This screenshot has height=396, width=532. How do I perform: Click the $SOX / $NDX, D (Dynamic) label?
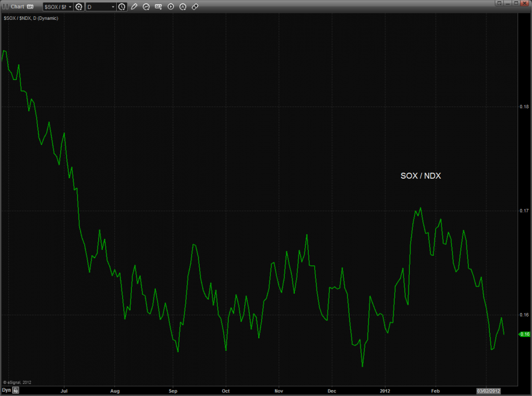[30, 18]
